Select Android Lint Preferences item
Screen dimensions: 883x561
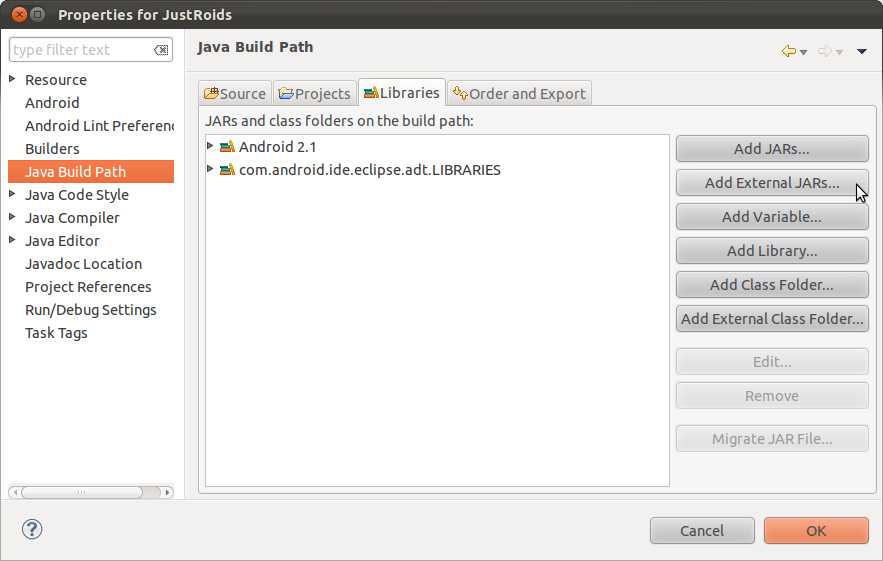(100, 126)
